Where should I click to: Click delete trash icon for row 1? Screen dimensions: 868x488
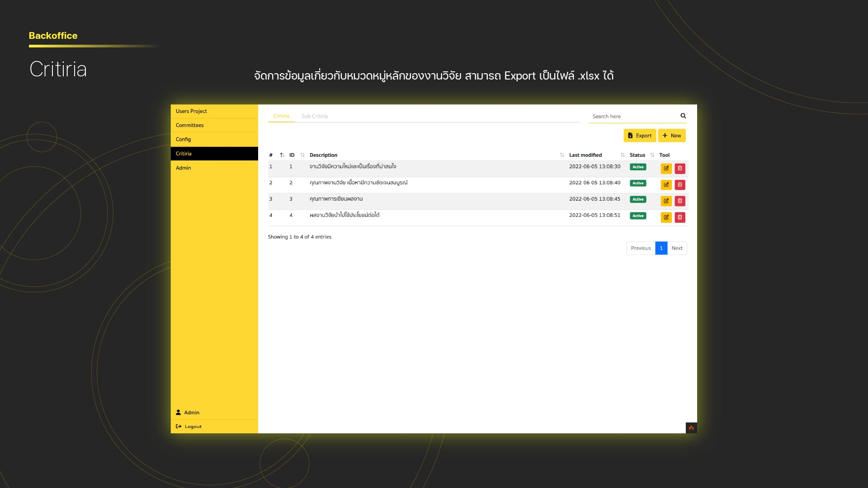(679, 169)
